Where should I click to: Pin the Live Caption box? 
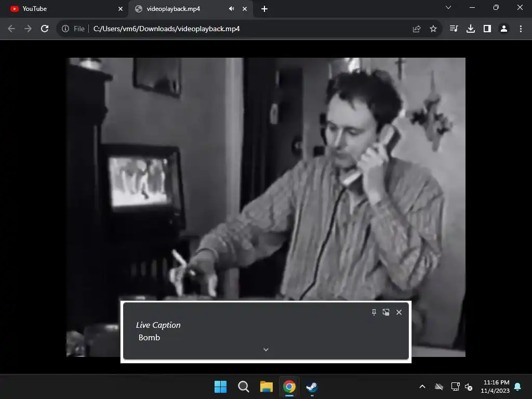point(374,312)
